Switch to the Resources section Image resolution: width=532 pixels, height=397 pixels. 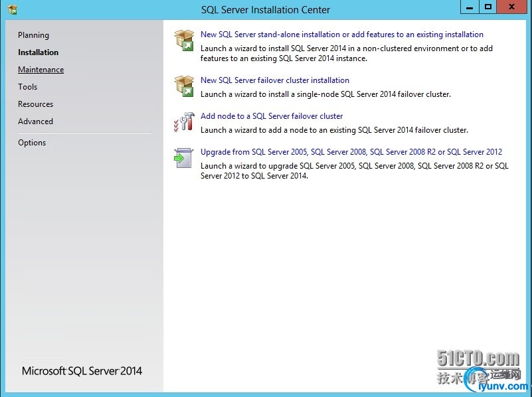(35, 104)
